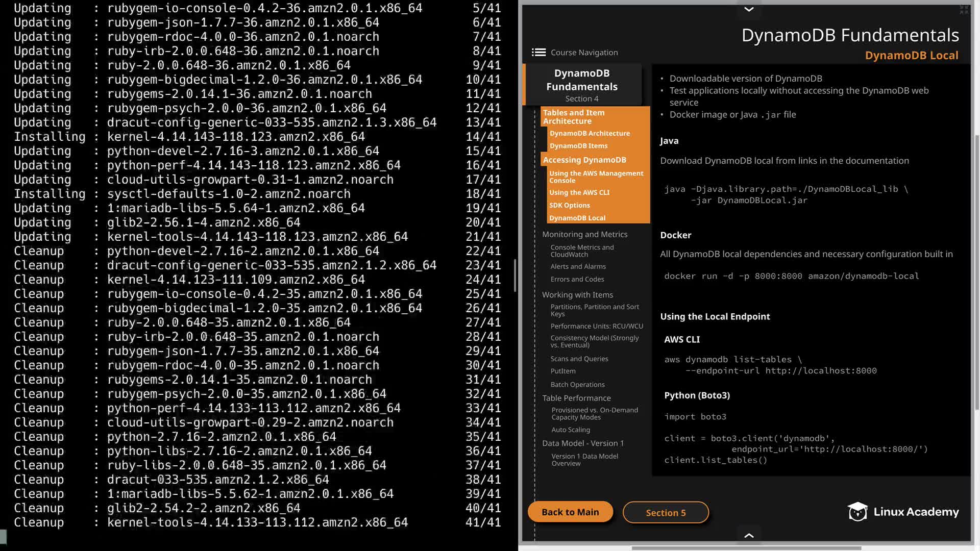The height and width of the screenshot is (551, 980).
Task: Select the SDK Options lesson
Action: click(570, 205)
